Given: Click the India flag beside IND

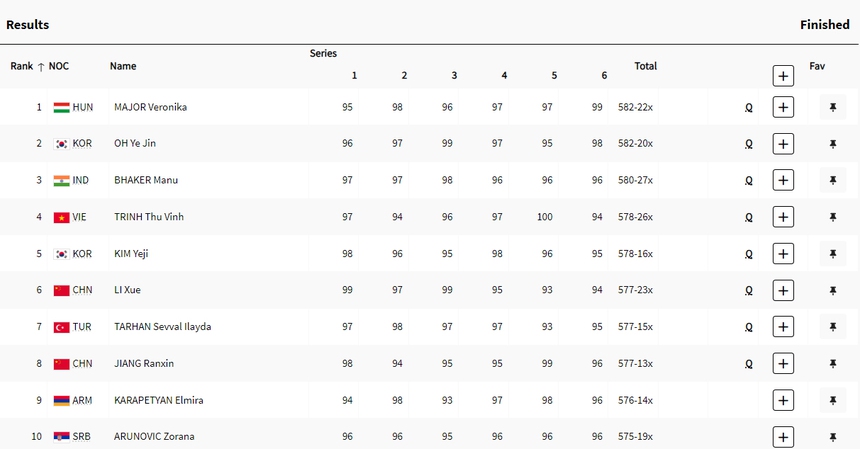Looking at the screenshot, I should coord(61,180).
